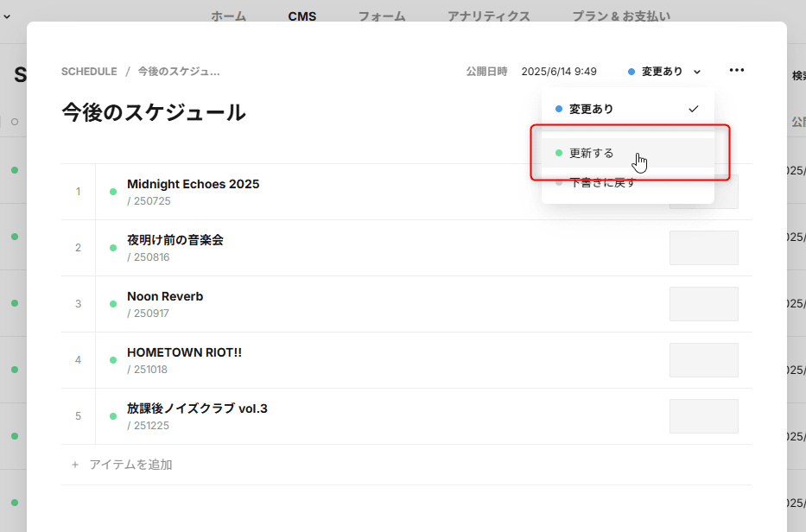
Task: Go to the フォーム tab
Action: pyautogui.click(x=382, y=16)
